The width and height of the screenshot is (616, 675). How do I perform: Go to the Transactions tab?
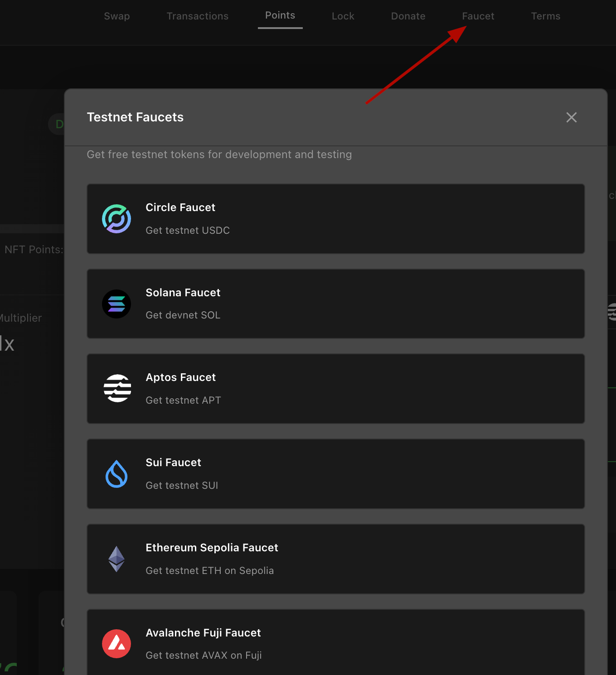pos(198,16)
